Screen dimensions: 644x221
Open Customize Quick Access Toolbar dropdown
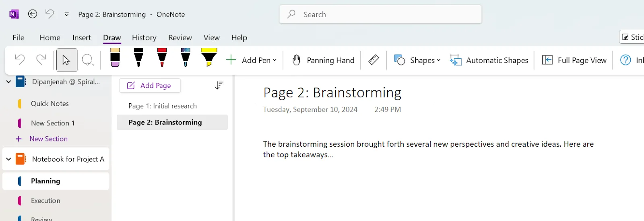coord(66,14)
